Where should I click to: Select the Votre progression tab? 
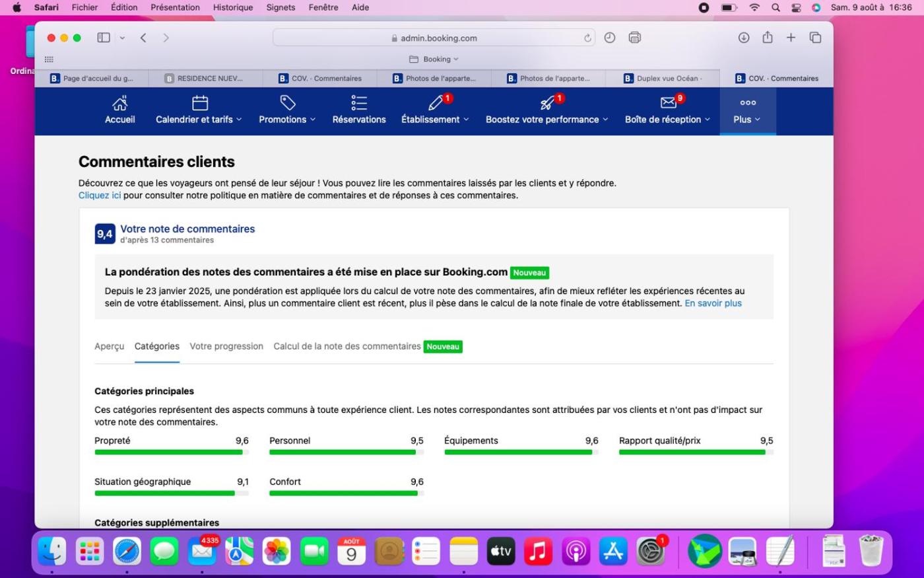[x=226, y=346]
